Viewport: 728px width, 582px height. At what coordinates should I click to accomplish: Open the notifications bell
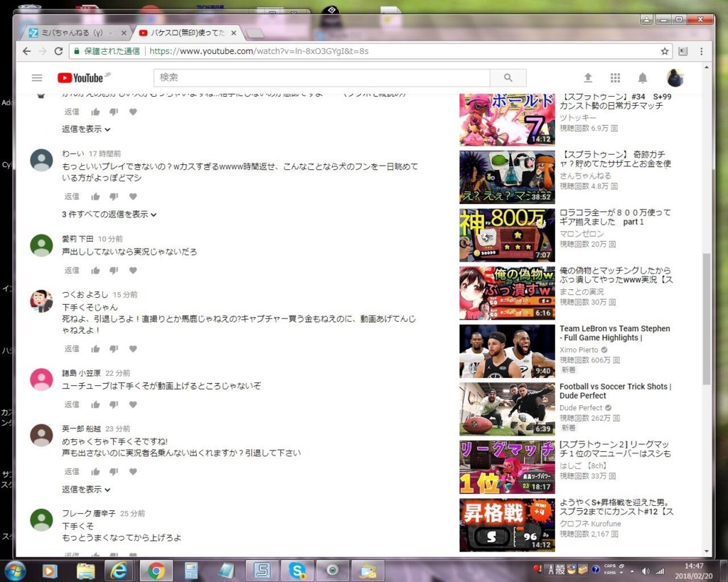(643, 77)
